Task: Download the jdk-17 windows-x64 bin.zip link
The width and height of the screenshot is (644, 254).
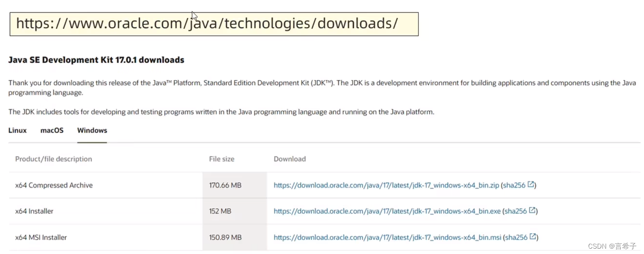Action: [x=386, y=185]
